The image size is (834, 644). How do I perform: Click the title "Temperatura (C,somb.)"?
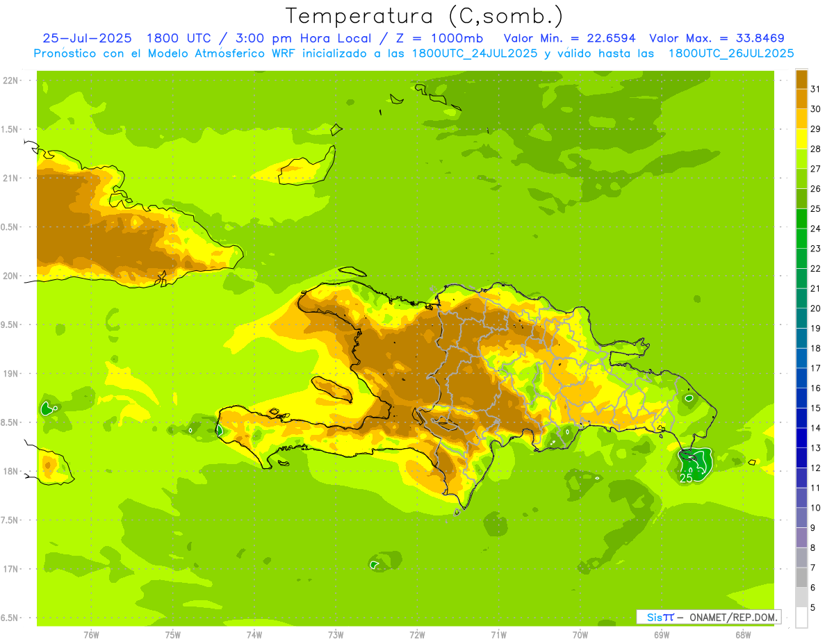click(x=425, y=16)
